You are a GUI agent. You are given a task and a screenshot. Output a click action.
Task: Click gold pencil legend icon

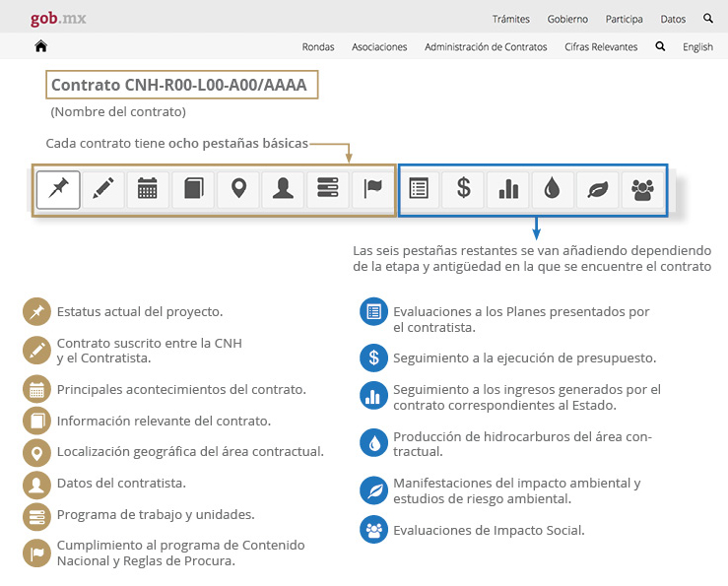point(36,351)
